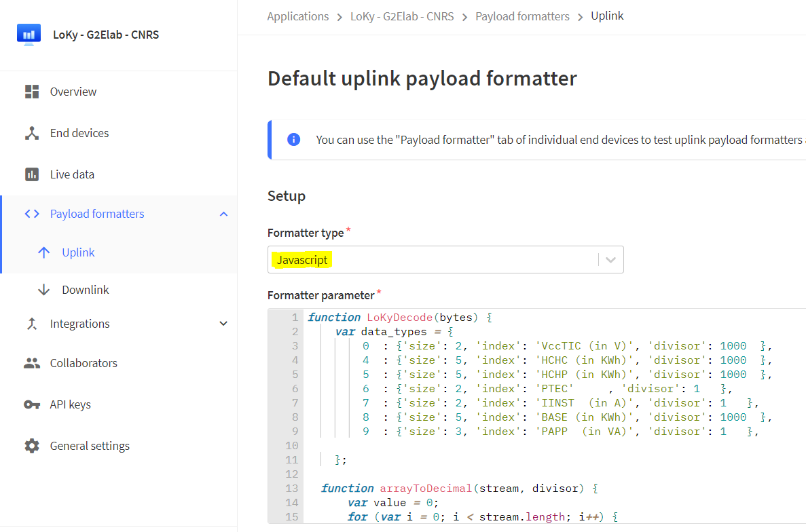Open the Formatter type dropdown arrow
This screenshot has height=532, width=806.
point(610,260)
